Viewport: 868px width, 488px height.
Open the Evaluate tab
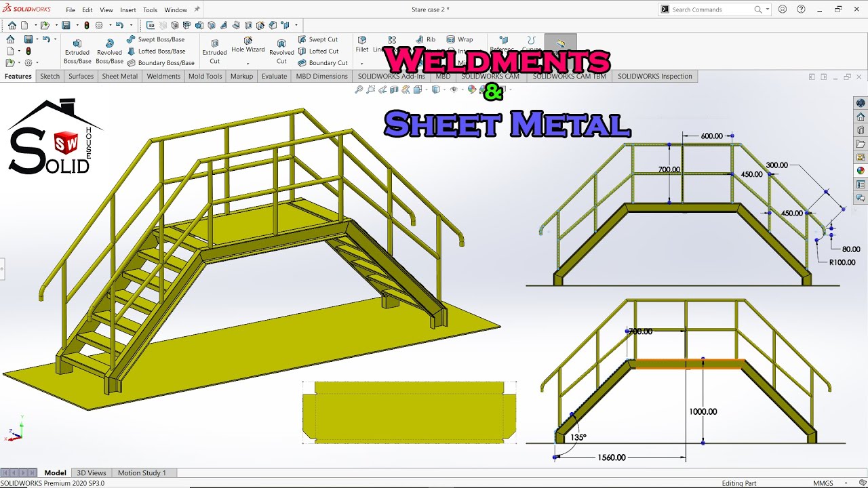click(x=274, y=76)
